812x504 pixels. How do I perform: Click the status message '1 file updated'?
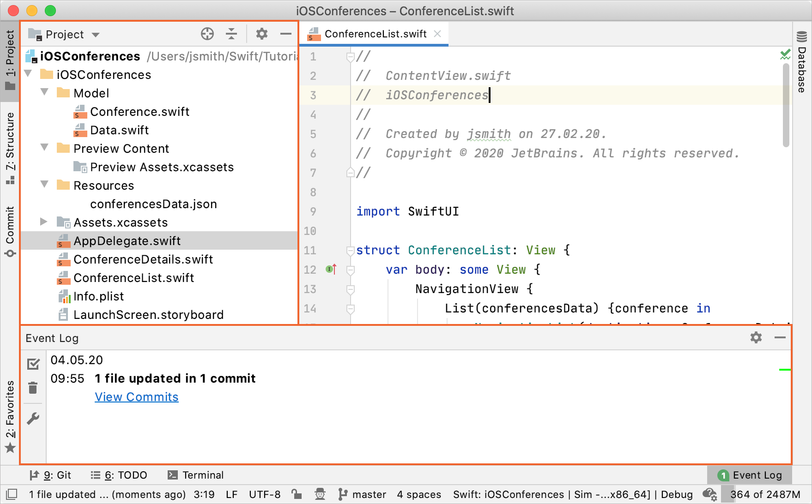coord(107,494)
